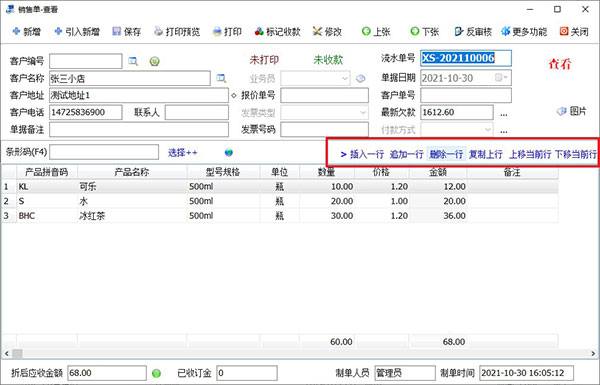Image resolution: width=600 pixels, height=385 pixels.
Task: Click the 发票号码 input field
Action: pos(324,129)
